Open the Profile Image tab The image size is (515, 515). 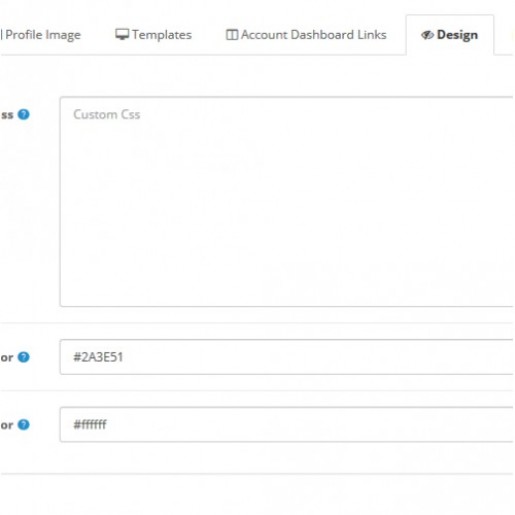(x=41, y=35)
